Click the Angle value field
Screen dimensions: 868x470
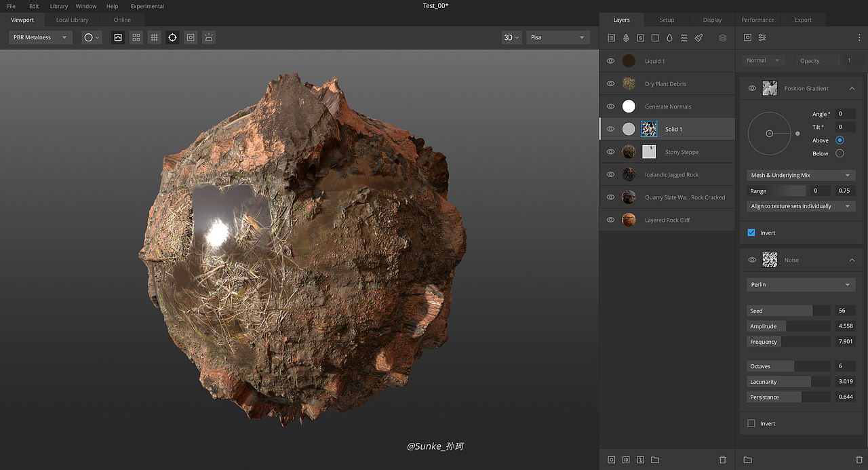(x=845, y=114)
